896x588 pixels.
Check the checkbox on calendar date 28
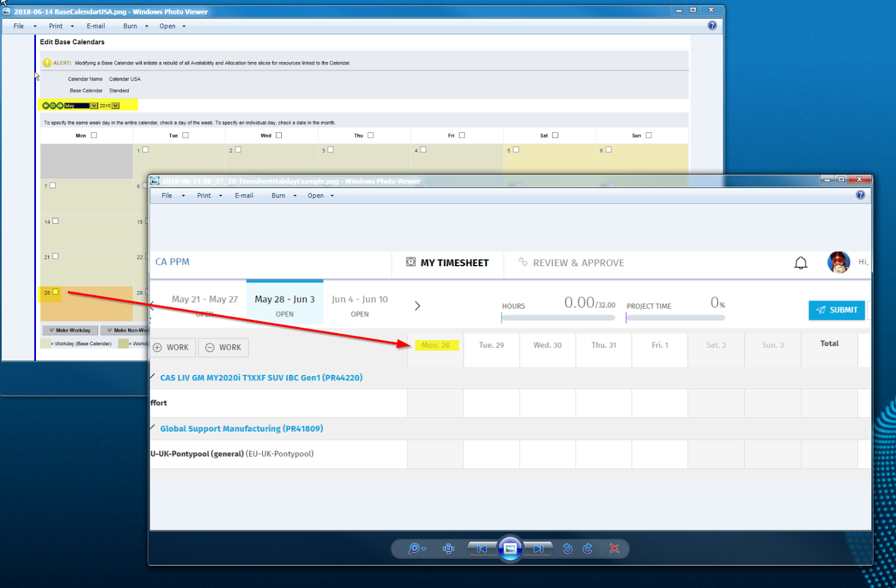tap(57, 292)
